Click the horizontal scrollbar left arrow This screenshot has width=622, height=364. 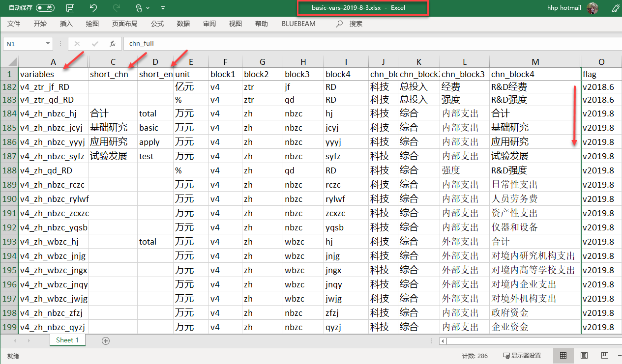pyautogui.click(x=443, y=341)
